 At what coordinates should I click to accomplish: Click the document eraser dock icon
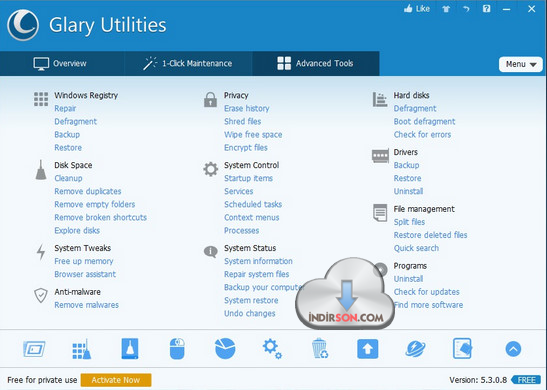pyautogui.click(x=463, y=348)
